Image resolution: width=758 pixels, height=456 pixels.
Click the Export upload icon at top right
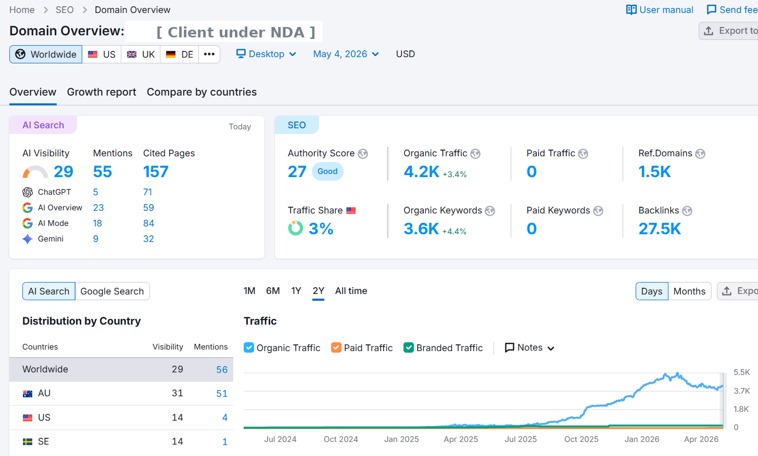coord(708,31)
